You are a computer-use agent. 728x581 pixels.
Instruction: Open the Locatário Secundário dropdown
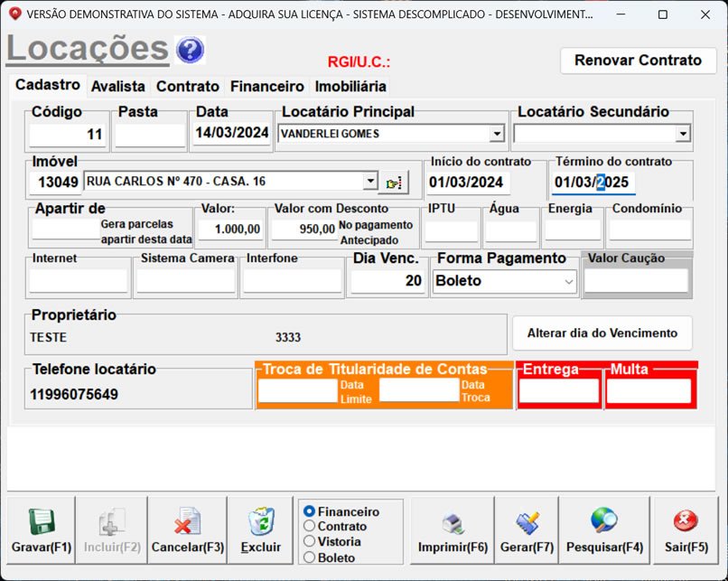tap(681, 133)
